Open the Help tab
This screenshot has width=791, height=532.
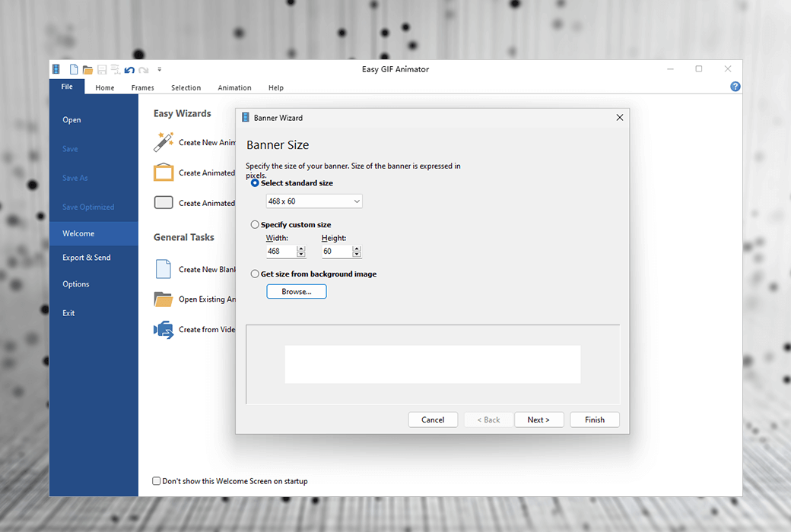tap(276, 87)
